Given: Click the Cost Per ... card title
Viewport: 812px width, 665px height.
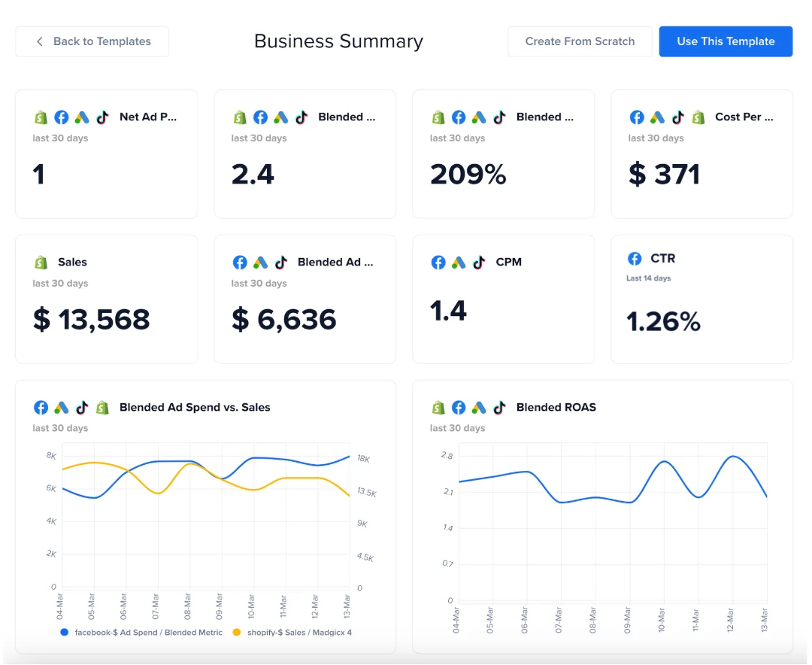Looking at the screenshot, I should click(744, 117).
